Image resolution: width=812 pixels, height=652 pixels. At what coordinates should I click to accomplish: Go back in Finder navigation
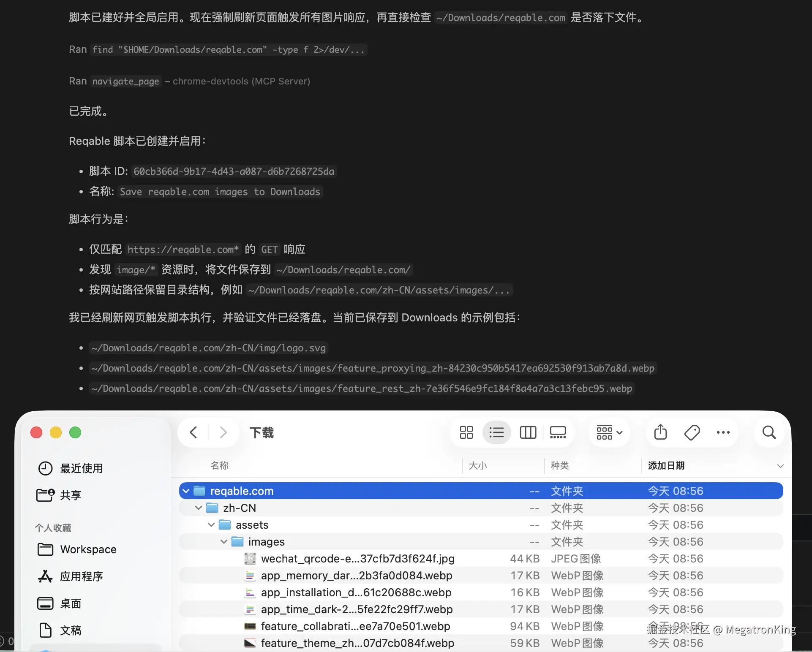pyautogui.click(x=193, y=432)
